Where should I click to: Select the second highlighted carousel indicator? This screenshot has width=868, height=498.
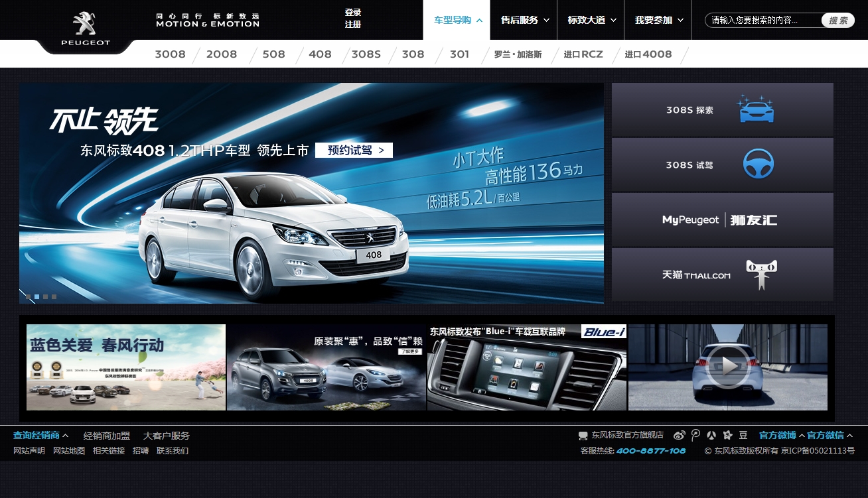click(37, 297)
